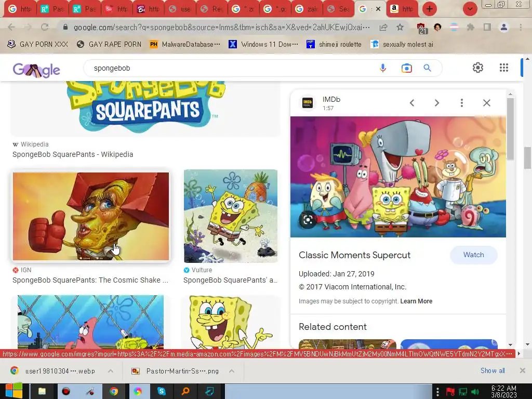Open the Vulture jumping SpongeBob thumbnail
This screenshot has width=532, height=399.
[x=231, y=216]
